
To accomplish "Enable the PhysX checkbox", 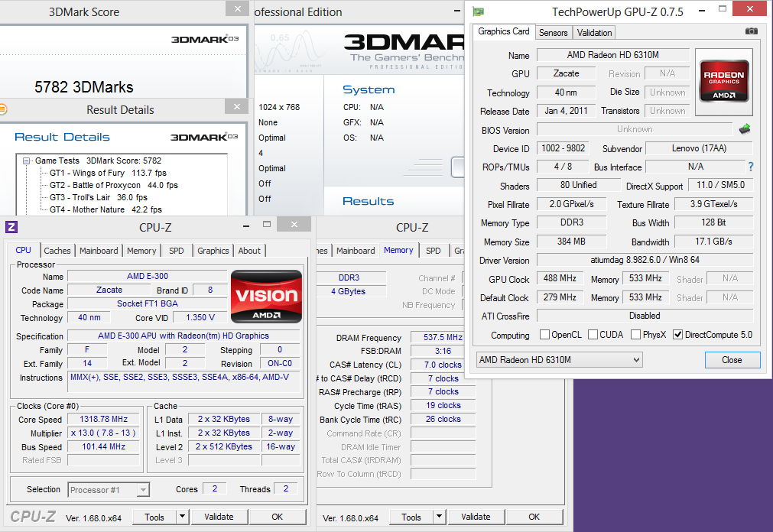I will [636, 335].
